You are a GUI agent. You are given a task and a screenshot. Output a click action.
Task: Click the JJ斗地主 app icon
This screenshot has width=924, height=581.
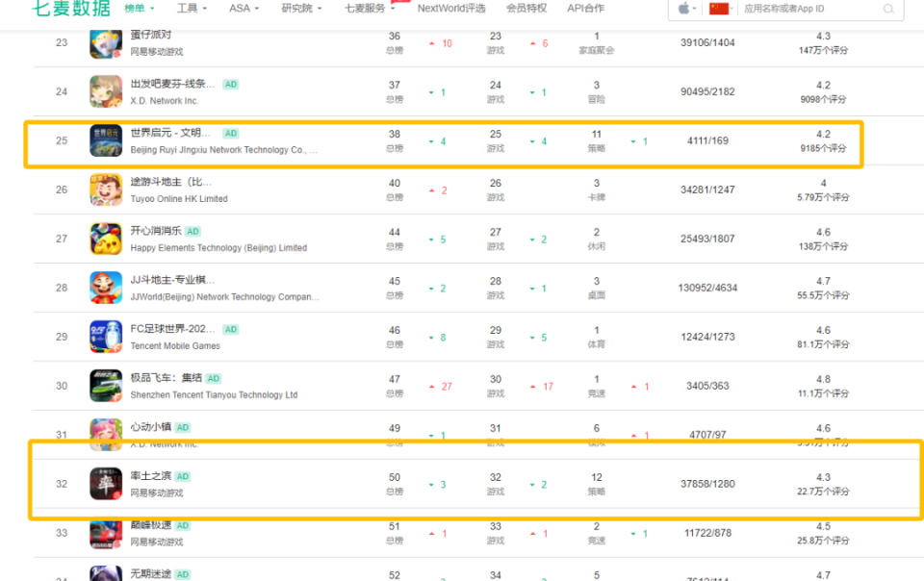(106, 288)
